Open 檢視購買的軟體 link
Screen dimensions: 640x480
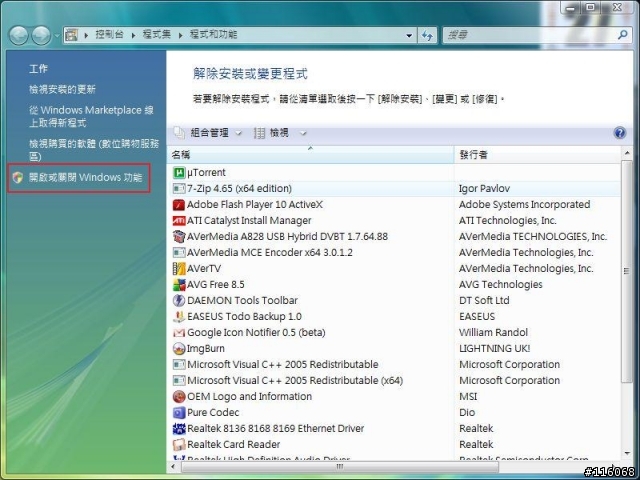tap(94, 150)
